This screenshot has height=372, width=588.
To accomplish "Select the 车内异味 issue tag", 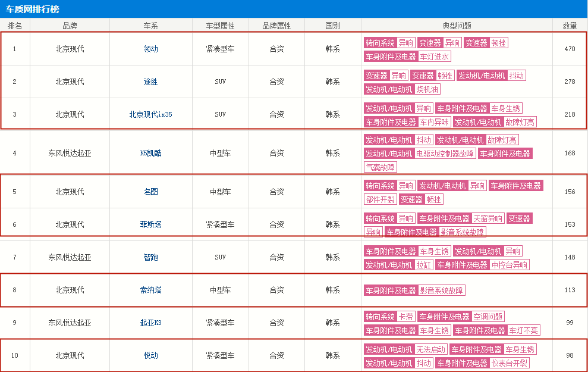I will [x=434, y=122].
